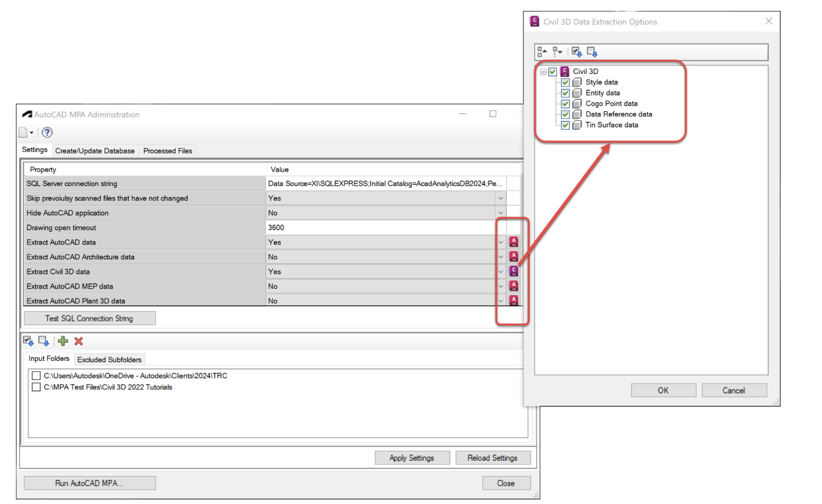Open options icon for AutoCAD Plant 3D row
822x504 pixels.
514,300
